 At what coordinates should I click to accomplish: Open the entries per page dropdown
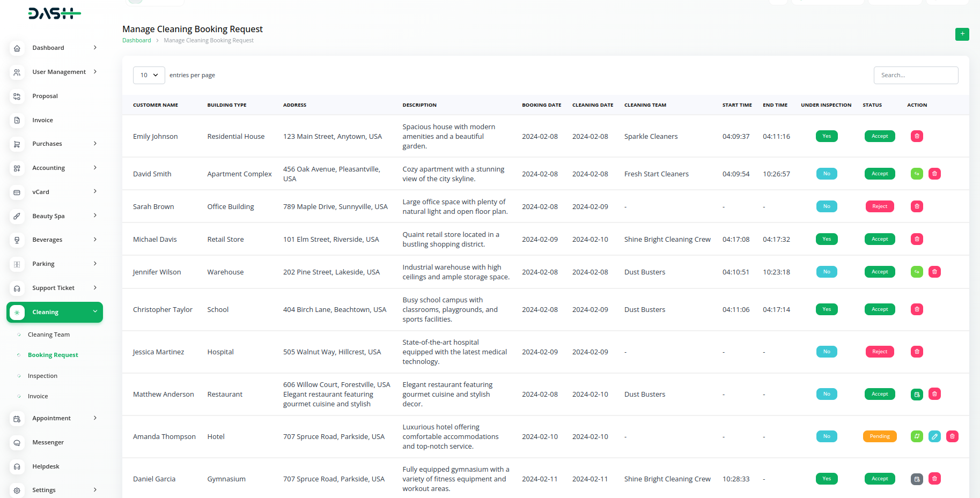[x=149, y=75]
